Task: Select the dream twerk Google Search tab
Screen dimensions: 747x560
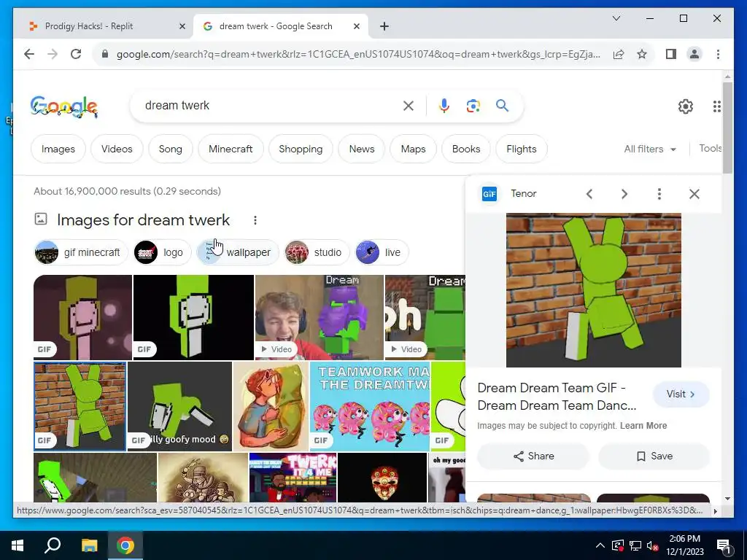Action: [x=281, y=26]
